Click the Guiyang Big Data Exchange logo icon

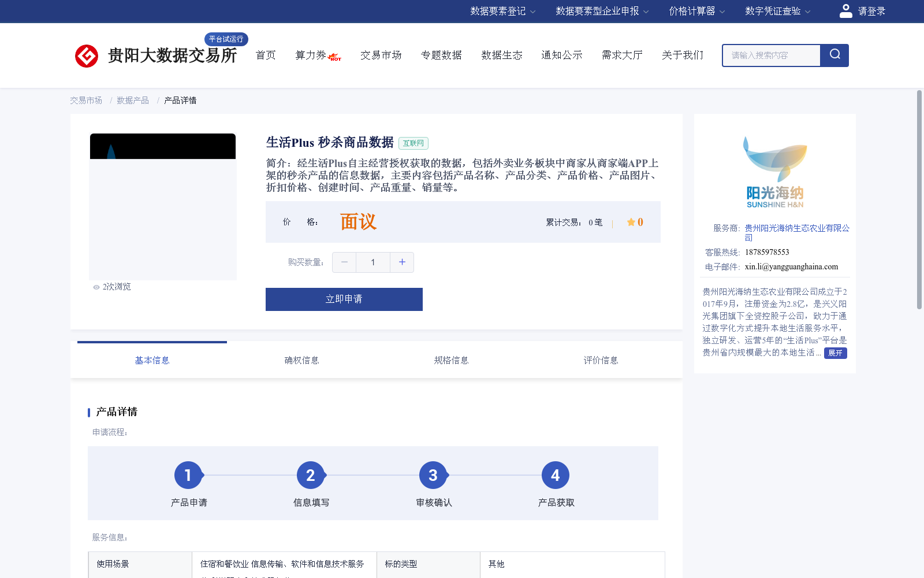pos(87,56)
